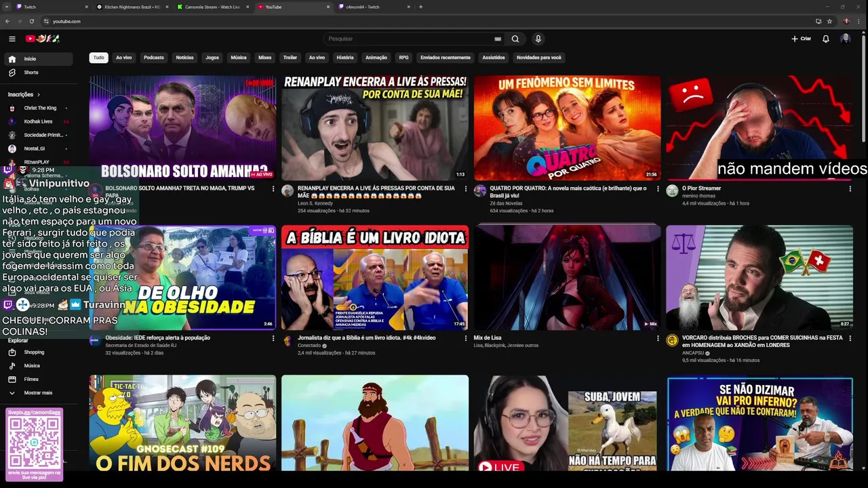Click the install-app icon in address bar
Viewport: 868px width, 488px height.
pos(818,21)
